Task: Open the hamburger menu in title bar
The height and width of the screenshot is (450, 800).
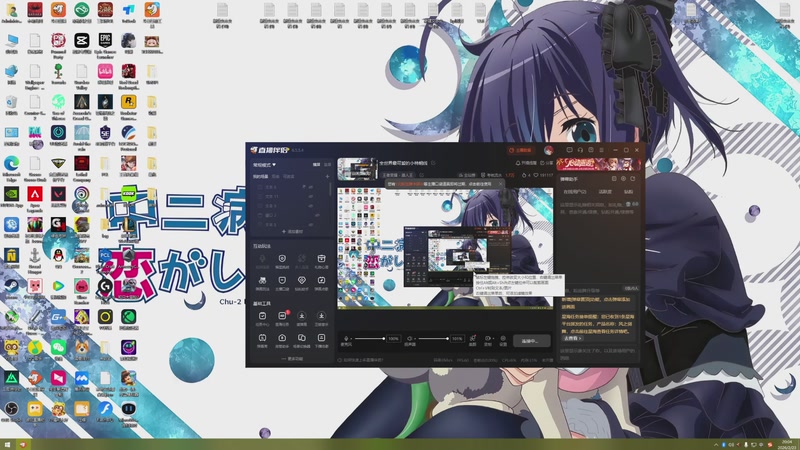Action: click(x=602, y=150)
